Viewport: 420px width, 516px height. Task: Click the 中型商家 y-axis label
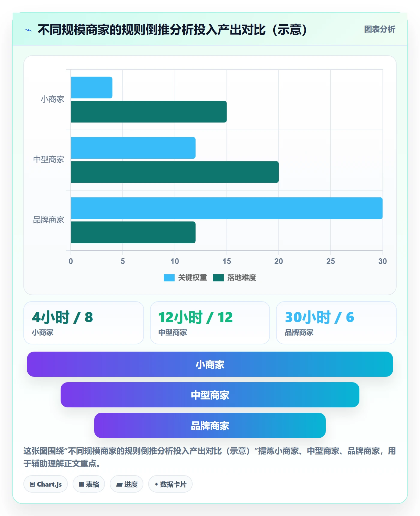[x=49, y=160]
